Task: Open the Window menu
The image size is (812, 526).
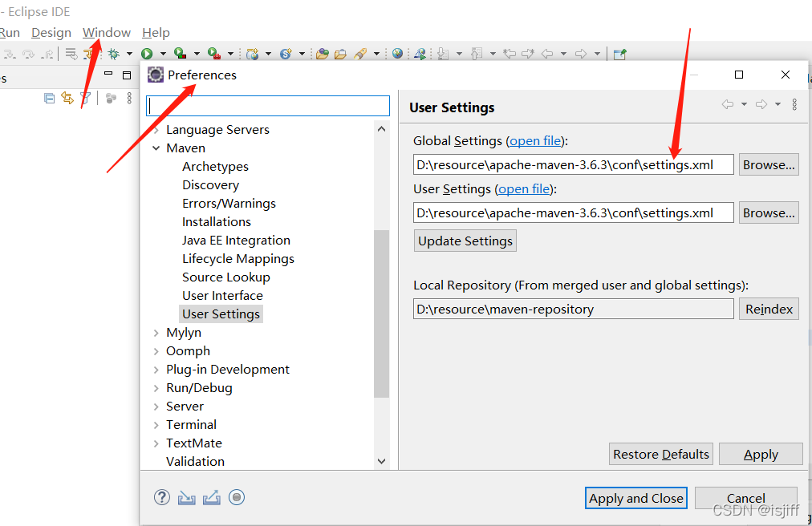Action: (107, 33)
